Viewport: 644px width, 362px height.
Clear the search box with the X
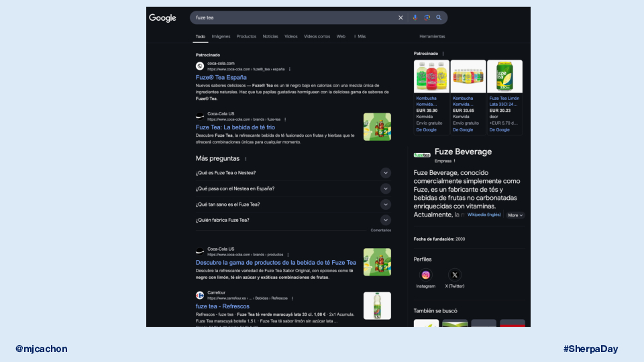(400, 17)
